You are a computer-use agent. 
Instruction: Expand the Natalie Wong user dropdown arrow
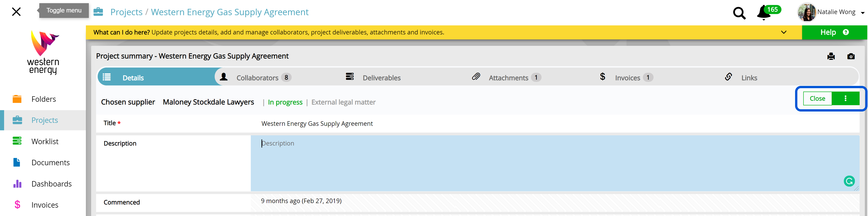(862, 13)
